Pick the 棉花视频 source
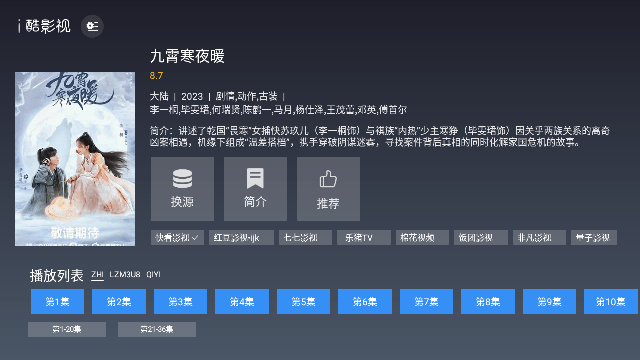The width and height of the screenshot is (640, 360). (422, 238)
